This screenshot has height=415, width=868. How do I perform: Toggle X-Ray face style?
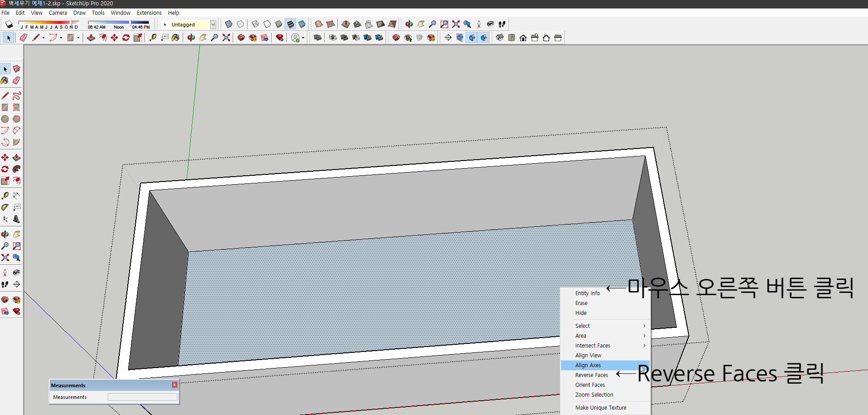[229, 24]
